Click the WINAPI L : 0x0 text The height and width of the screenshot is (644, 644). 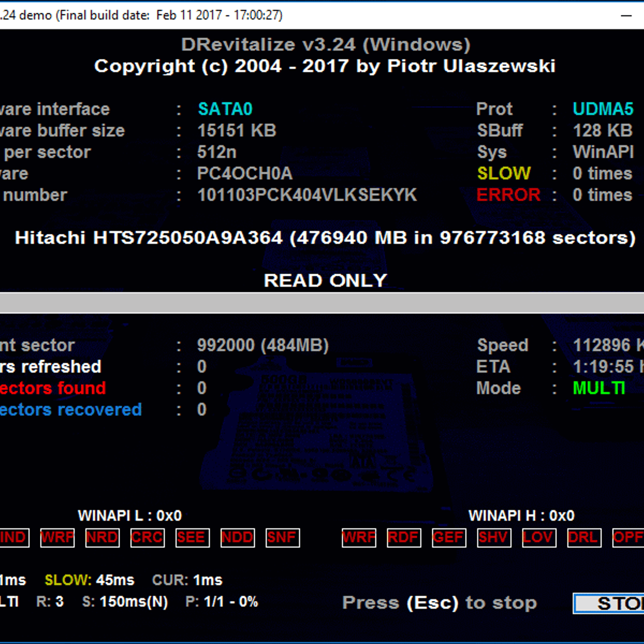coord(130,516)
